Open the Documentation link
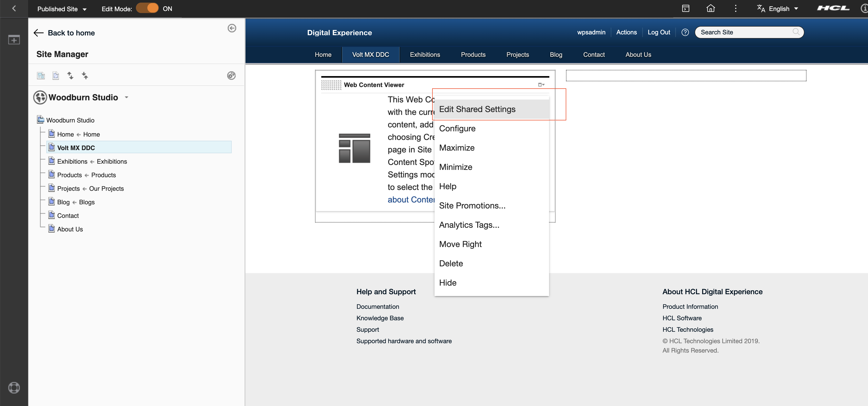Image resolution: width=868 pixels, height=406 pixels. 378,306
